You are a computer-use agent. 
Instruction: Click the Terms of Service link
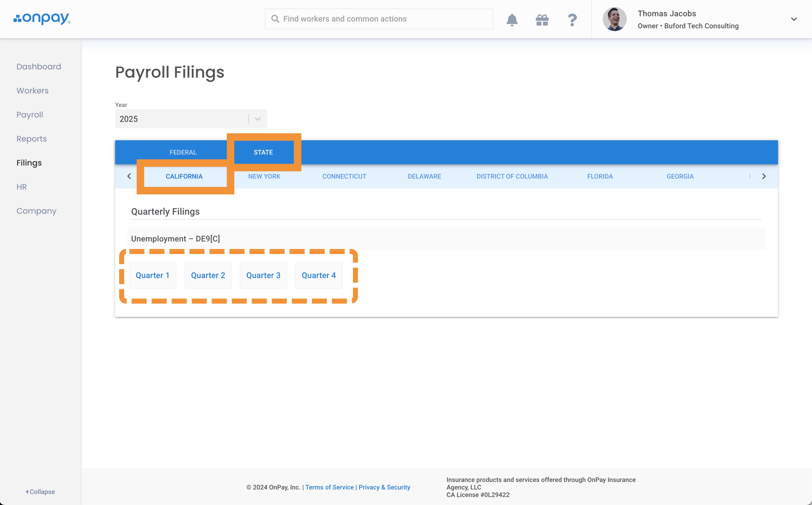point(329,487)
